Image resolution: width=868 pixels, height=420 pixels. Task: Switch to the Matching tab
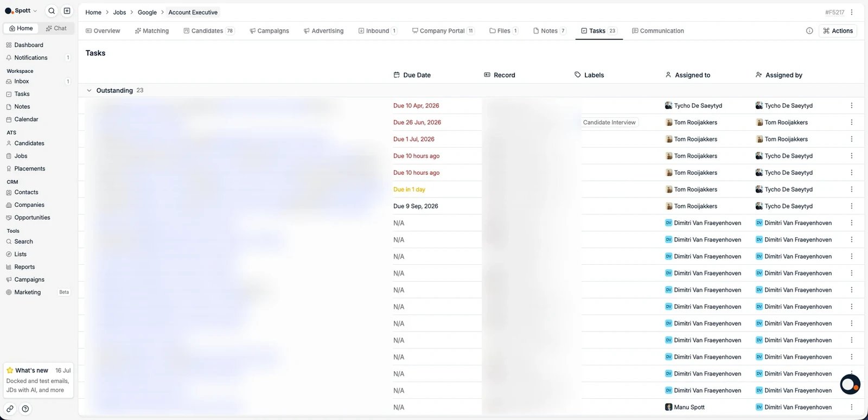152,31
